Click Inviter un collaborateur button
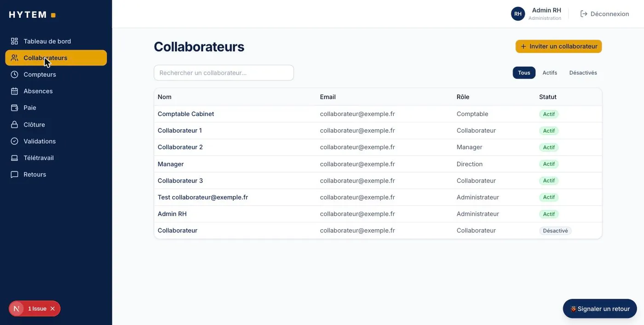 coord(558,46)
